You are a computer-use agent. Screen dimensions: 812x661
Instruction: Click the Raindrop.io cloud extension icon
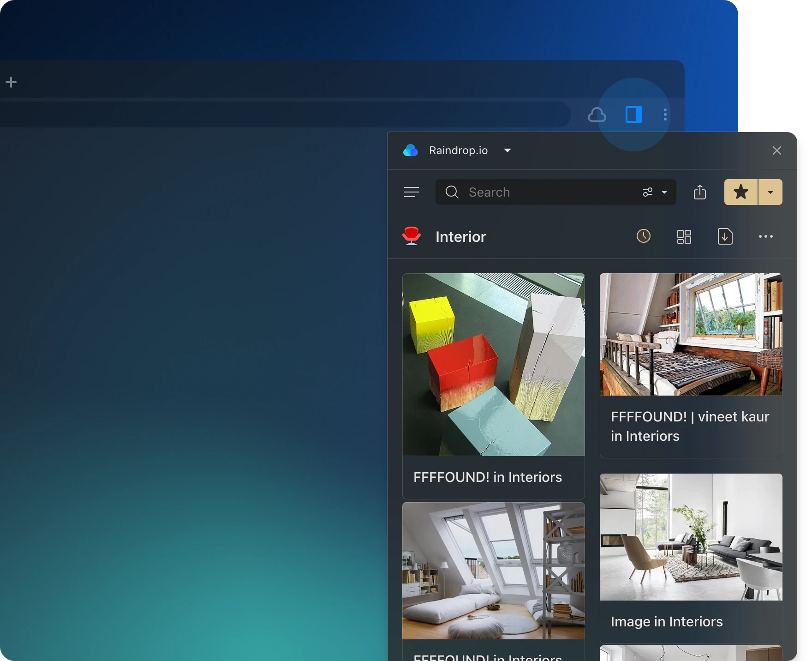click(597, 114)
